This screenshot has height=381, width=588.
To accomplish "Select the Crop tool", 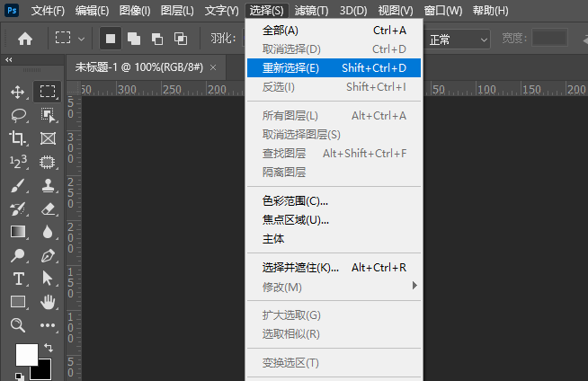I will 17,138.
